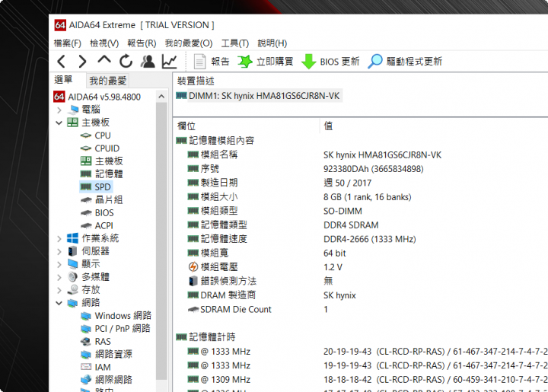Open the 報告(R) menu
Viewport: 548px width, 392px height.
tap(142, 43)
